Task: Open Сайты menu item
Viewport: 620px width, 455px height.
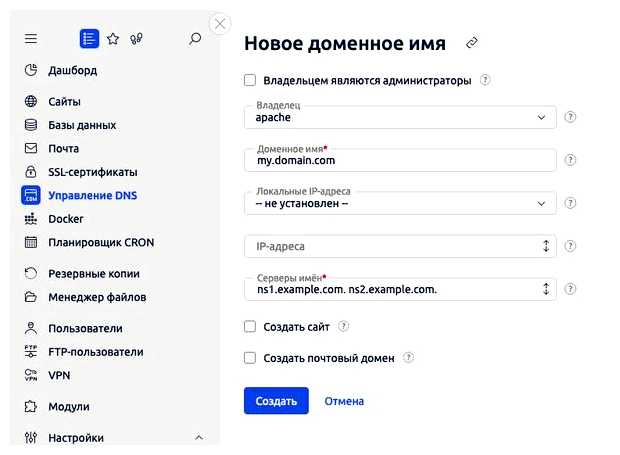Action: click(x=64, y=102)
